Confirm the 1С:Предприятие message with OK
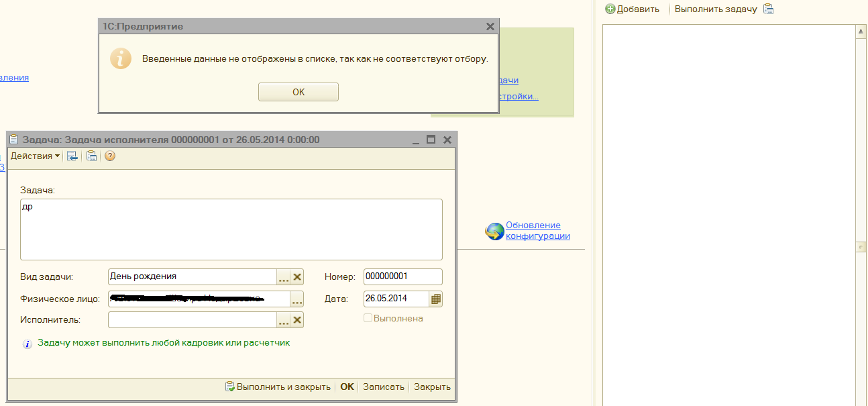The height and width of the screenshot is (406, 868). click(x=299, y=92)
